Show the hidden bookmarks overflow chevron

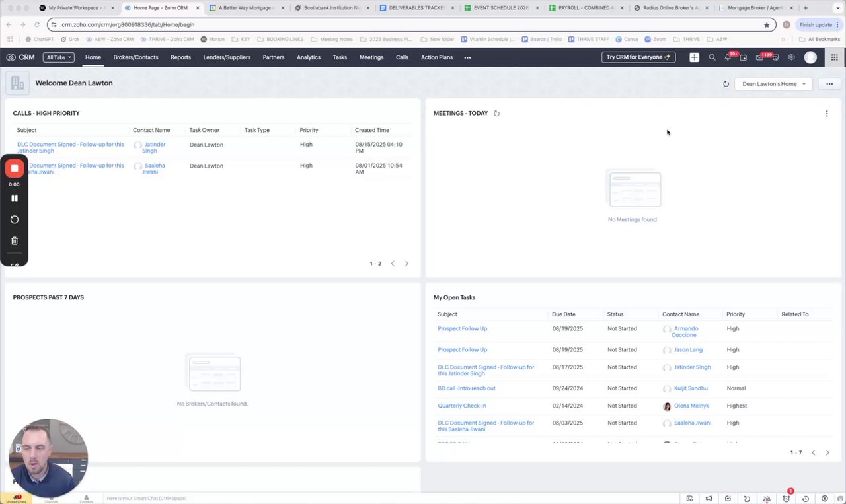[783, 40]
